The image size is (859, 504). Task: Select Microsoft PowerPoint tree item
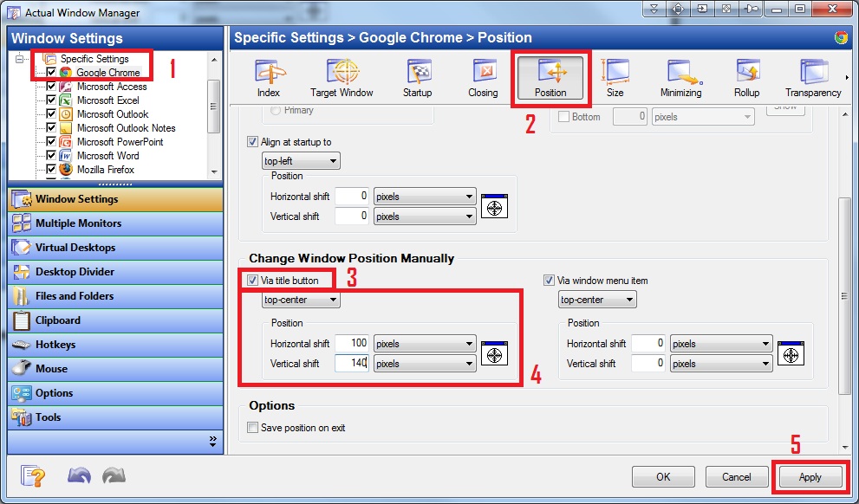click(x=120, y=142)
